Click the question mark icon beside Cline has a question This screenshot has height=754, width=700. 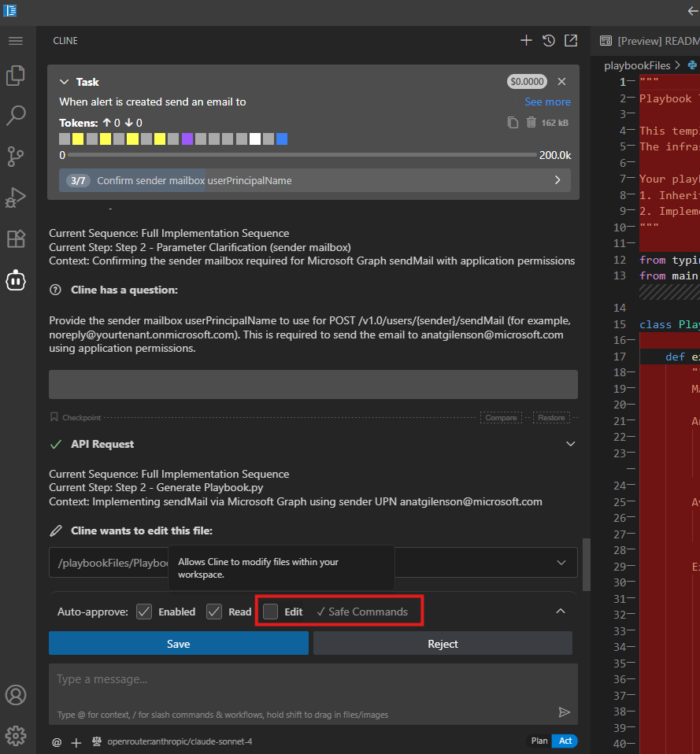pyautogui.click(x=55, y=290)
